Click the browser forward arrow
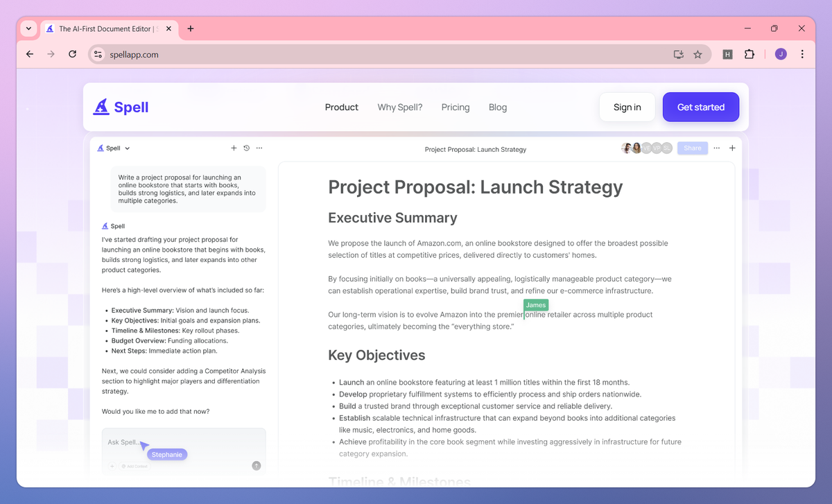Viewport: 832px width, 504px height. tap(51, 54)
